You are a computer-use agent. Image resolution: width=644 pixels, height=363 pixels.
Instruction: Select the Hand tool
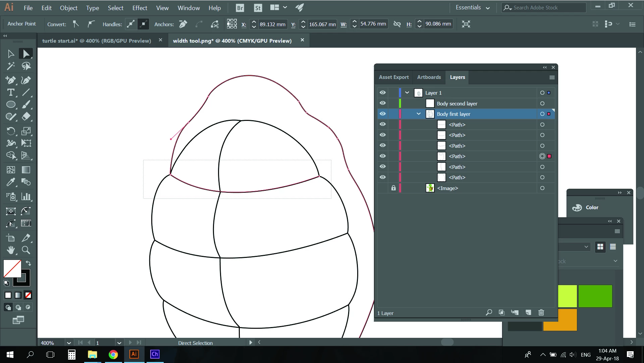[11, 250]
